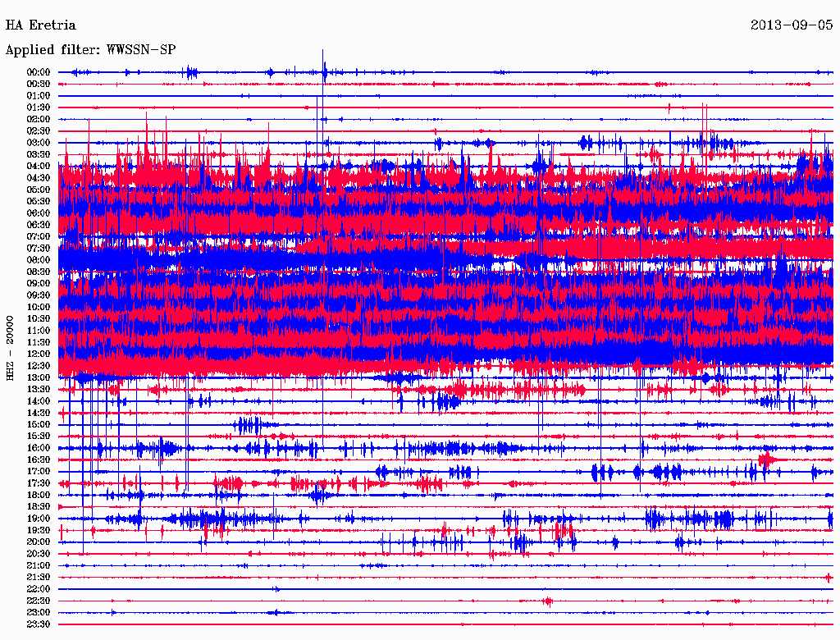The height and width of the screenshot is (640, 840).
Task: Select the 06:00 time label
Action: click(39, 213)
